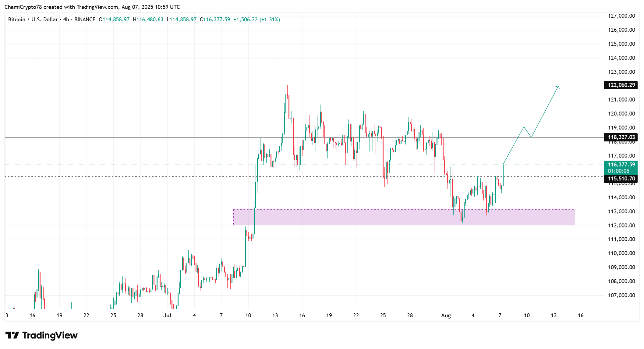
Task: Click the 122,060.29 price label
Action: 621,85
